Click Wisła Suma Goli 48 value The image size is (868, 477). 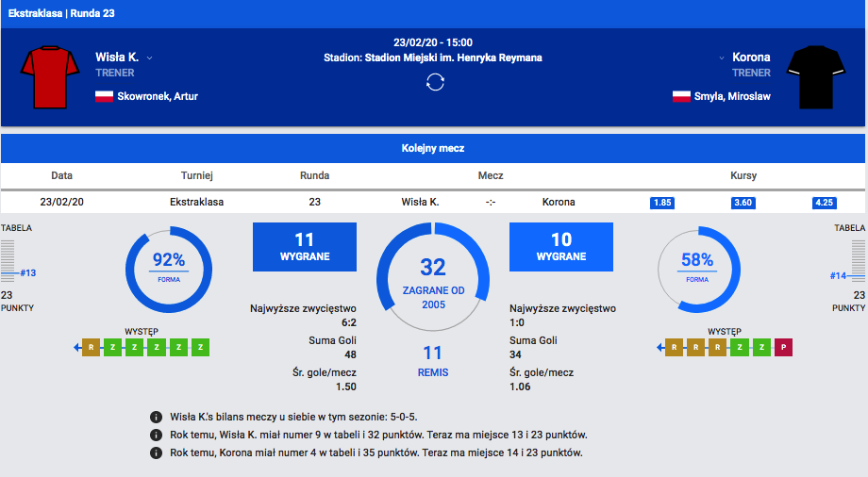click(x=350, y=354)
